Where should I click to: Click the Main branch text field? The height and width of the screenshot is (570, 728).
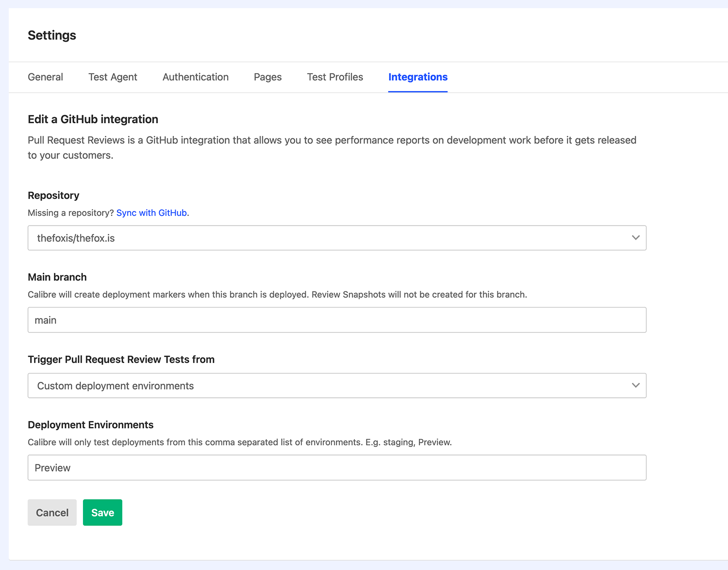pyautogui.click(x=337, y=320)
